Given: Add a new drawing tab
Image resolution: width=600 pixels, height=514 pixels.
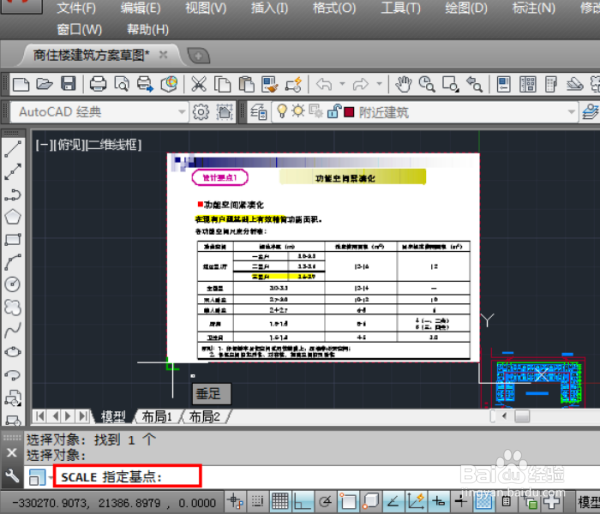Looking at the screenshot, I should 199,56.
